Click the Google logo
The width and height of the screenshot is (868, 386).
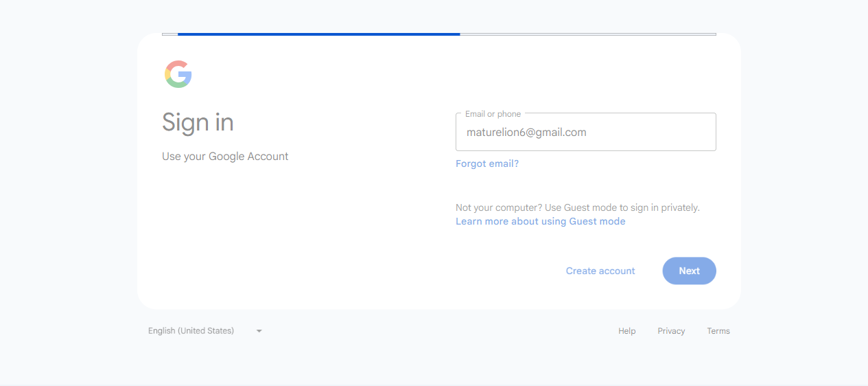pos(178,74)
